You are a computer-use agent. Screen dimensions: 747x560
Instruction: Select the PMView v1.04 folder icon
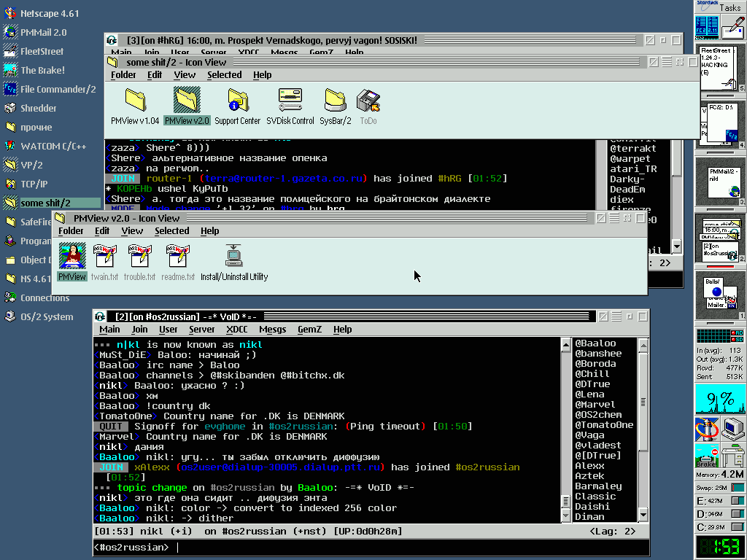(x=135, y=106)
